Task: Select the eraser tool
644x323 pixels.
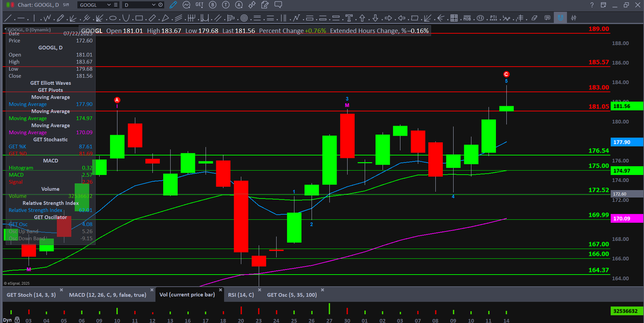Action: click(x=533, y=18)
